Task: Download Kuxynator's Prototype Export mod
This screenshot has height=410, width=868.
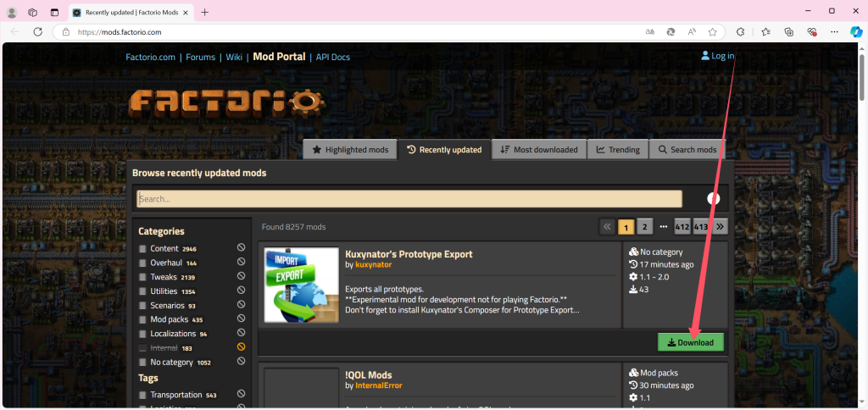Action: pyautogui.click(x=691, y=342)
